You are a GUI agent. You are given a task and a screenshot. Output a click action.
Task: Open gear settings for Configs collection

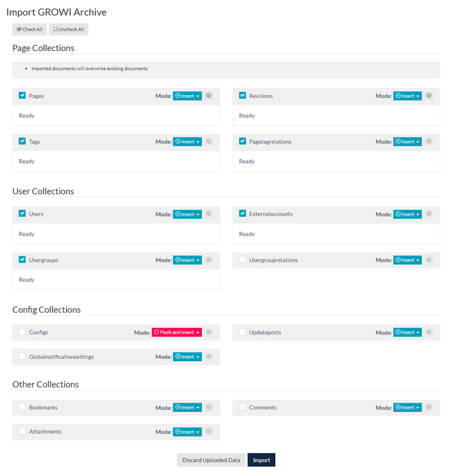click(x=209, y=333)
